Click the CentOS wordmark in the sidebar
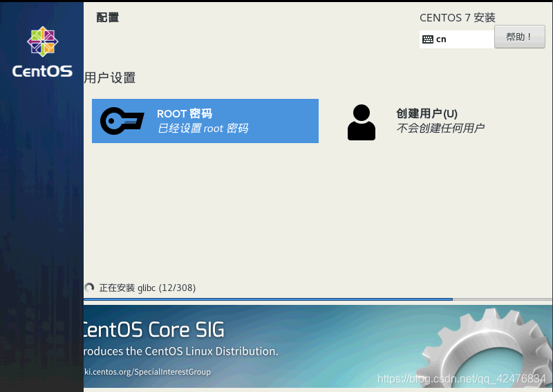This screenshot has height=392, width=553. [x=42, y=71]
